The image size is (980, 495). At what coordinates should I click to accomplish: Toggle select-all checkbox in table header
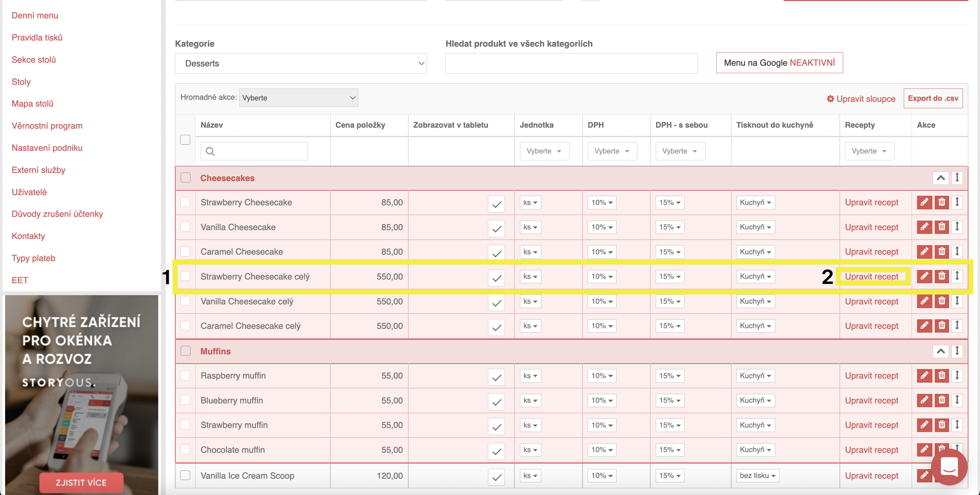coord(185,140)
